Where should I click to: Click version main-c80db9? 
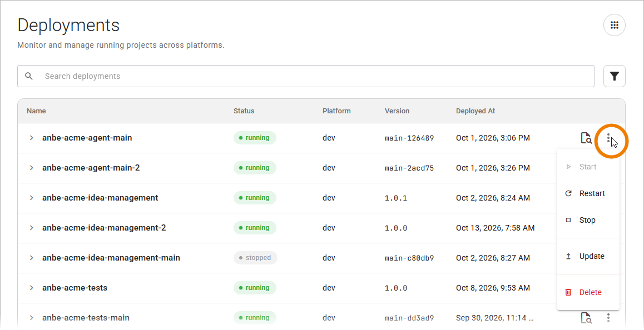tap(409, 258)
